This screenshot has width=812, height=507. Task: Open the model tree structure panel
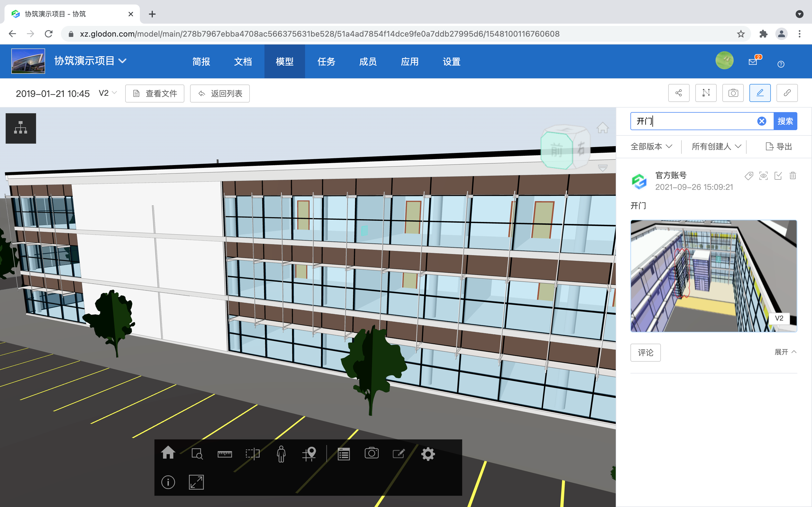click(x=21, y=128)
